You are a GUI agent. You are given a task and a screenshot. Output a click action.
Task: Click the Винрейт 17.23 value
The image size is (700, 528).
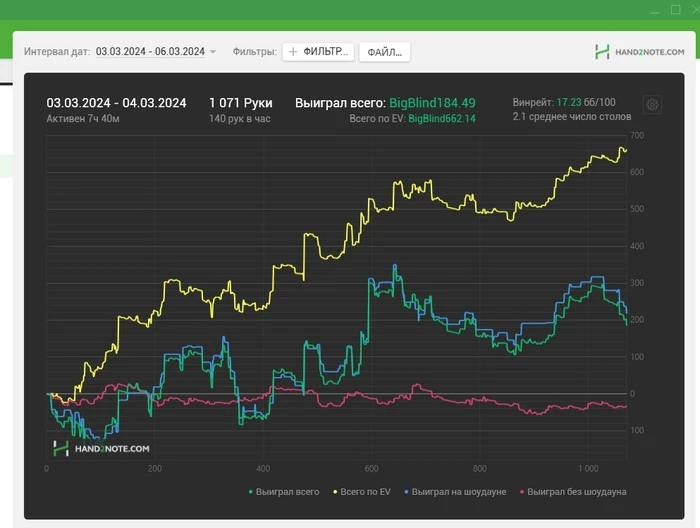point(569,102)
